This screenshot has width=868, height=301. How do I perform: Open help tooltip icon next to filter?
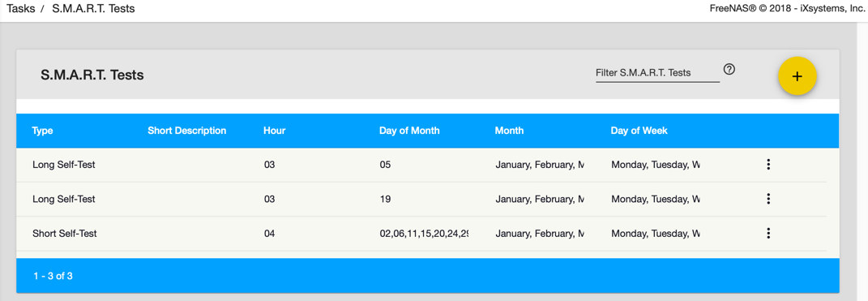coord(729,69)
